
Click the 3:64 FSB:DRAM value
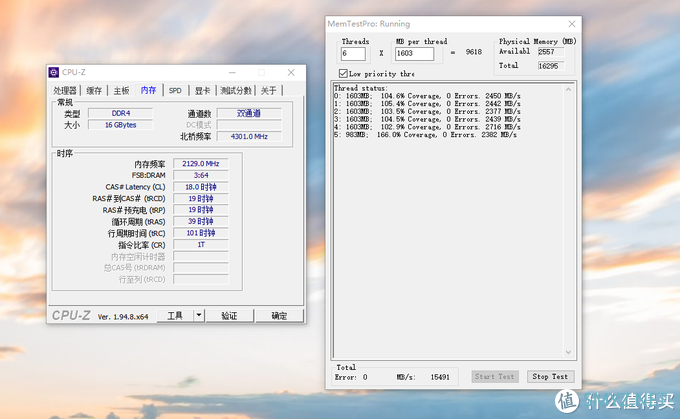click(x=201, y=175)
